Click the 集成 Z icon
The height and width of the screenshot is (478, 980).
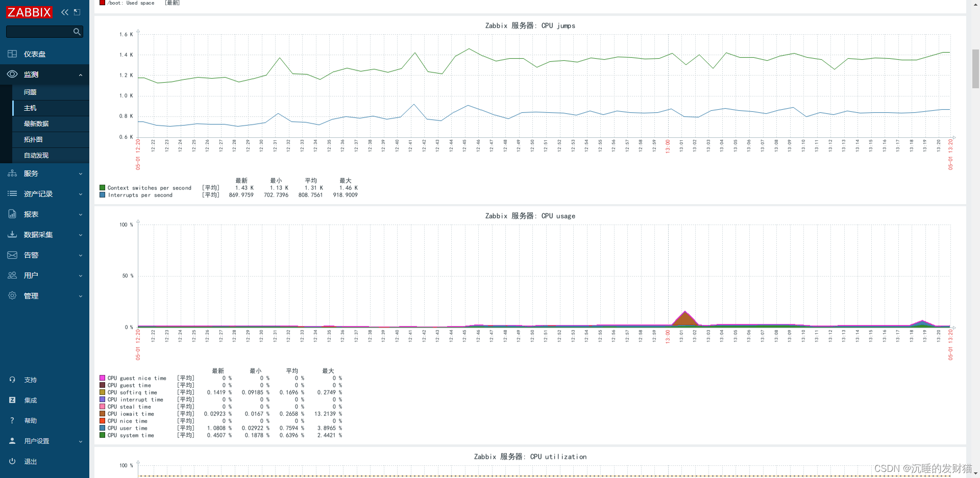click(12, 400)
